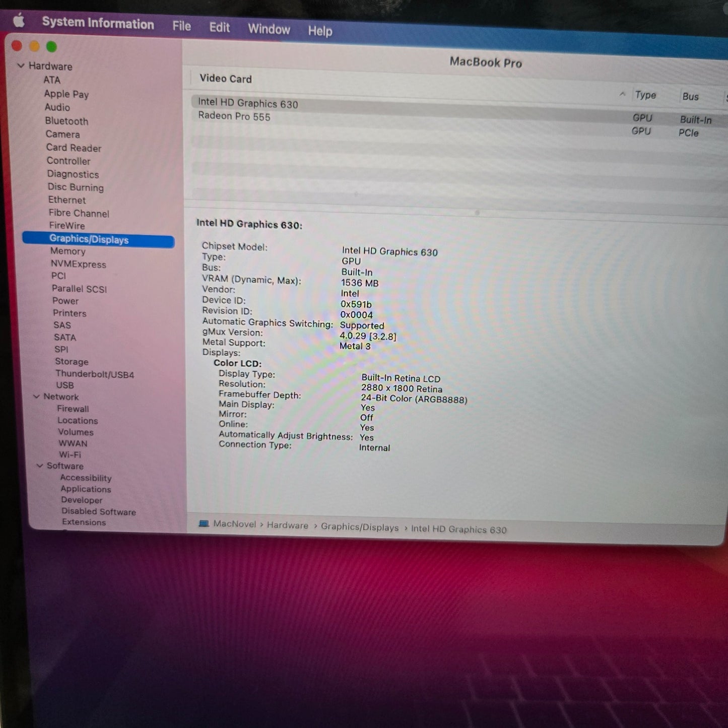Sort by the Type column header

(645, 95)
